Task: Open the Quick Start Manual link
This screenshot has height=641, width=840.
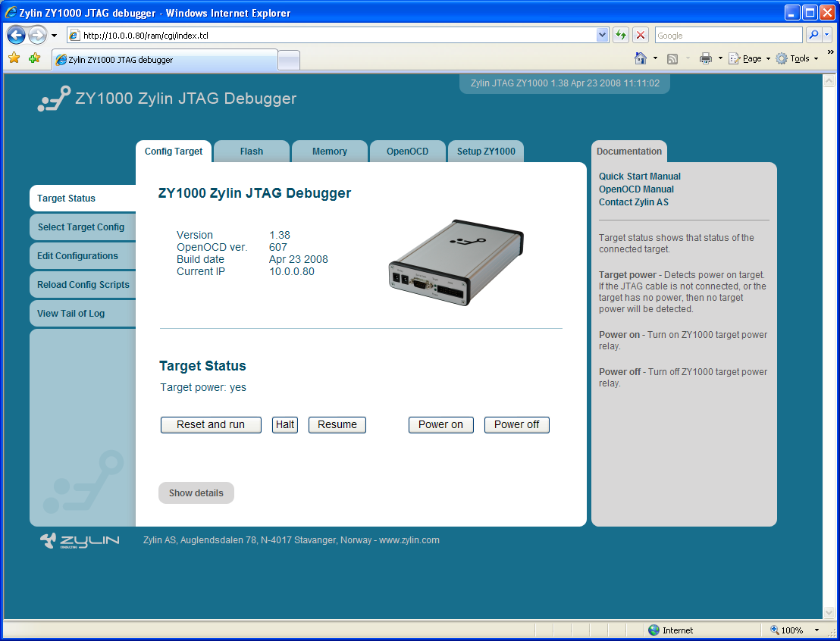Action: click(640, 177)
